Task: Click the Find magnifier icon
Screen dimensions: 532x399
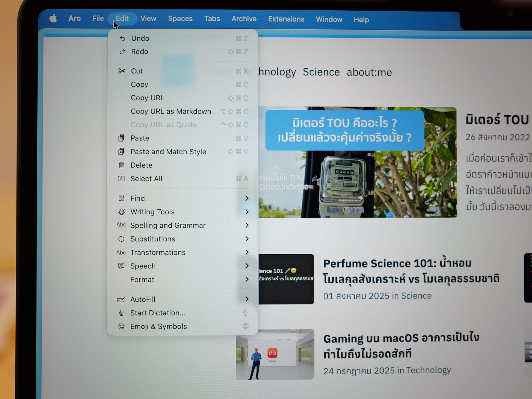Action: click(x=121, y=198)
